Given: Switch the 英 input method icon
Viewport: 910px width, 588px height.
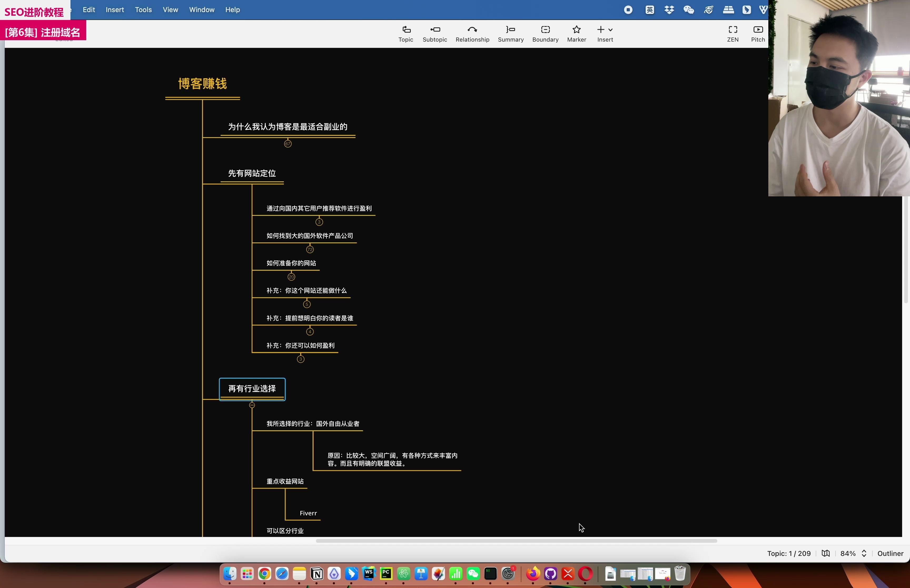Looking at the screenshot, I should (650, 10).
